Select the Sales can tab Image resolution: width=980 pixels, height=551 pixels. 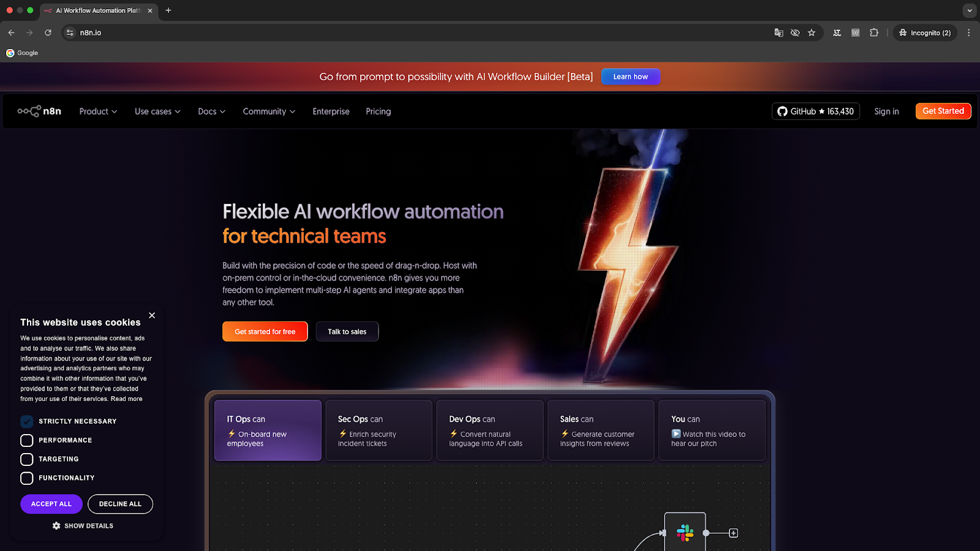tap(600, 430)
